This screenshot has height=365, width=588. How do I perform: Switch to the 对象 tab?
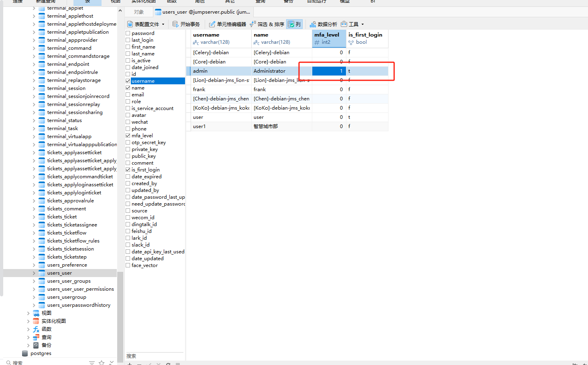(x=139, y=12)
